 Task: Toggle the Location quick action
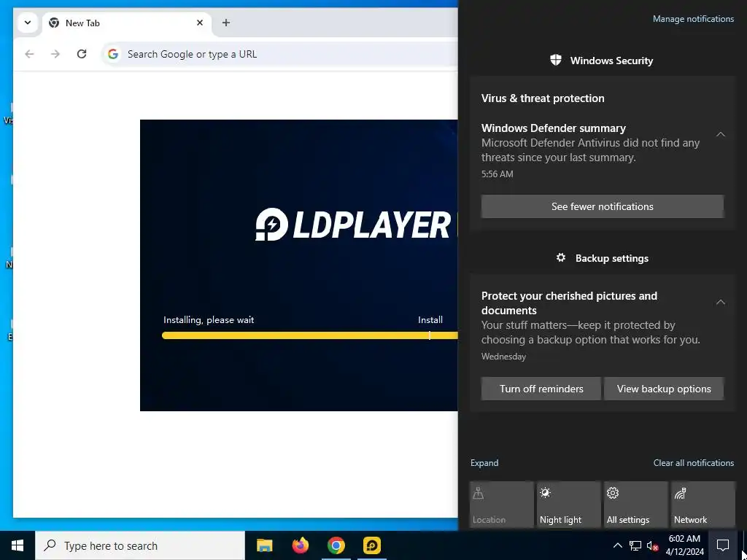(502, 505)
